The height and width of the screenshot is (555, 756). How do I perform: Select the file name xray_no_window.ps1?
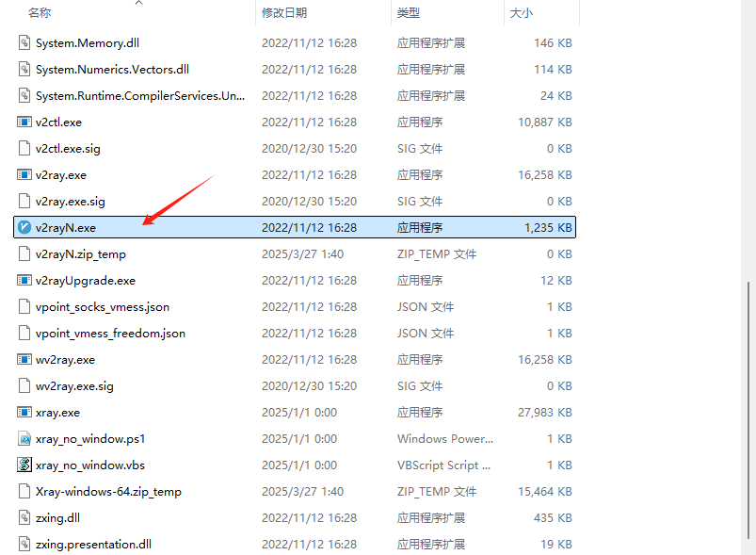[x=90, y=439]
